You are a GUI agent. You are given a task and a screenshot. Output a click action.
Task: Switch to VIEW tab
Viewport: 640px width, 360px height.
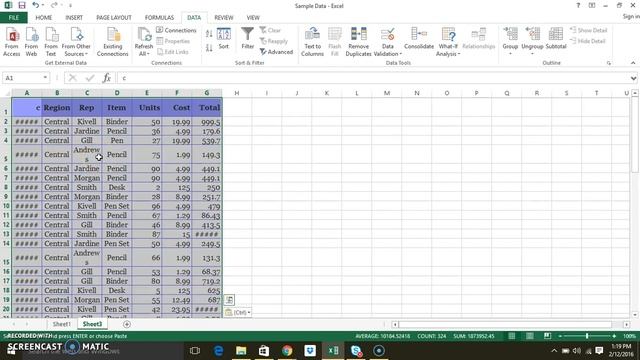pos(253,18)
